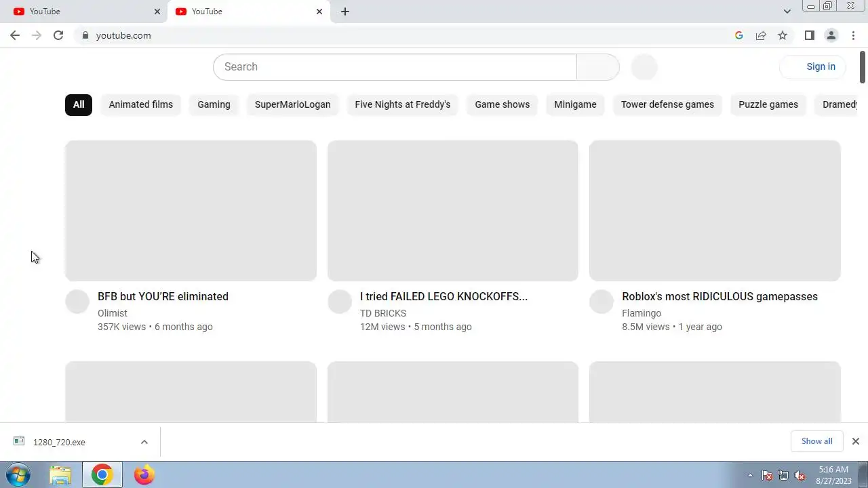The width and height of the screenshot is (868, 488).
Task: Click the browser forward arrow
Action: 37,35
